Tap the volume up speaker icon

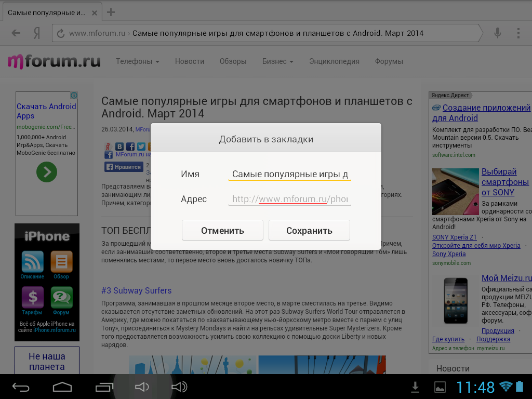[179, 387]
